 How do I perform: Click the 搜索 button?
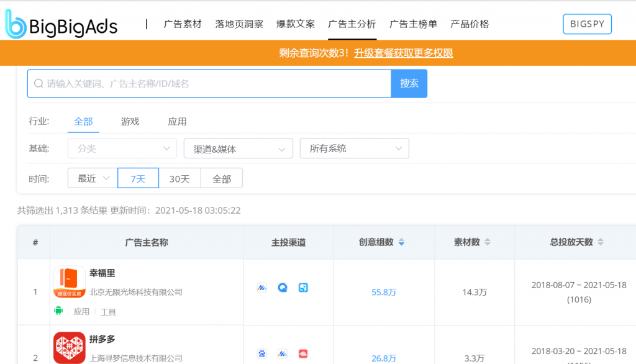[x=409, y=84]
